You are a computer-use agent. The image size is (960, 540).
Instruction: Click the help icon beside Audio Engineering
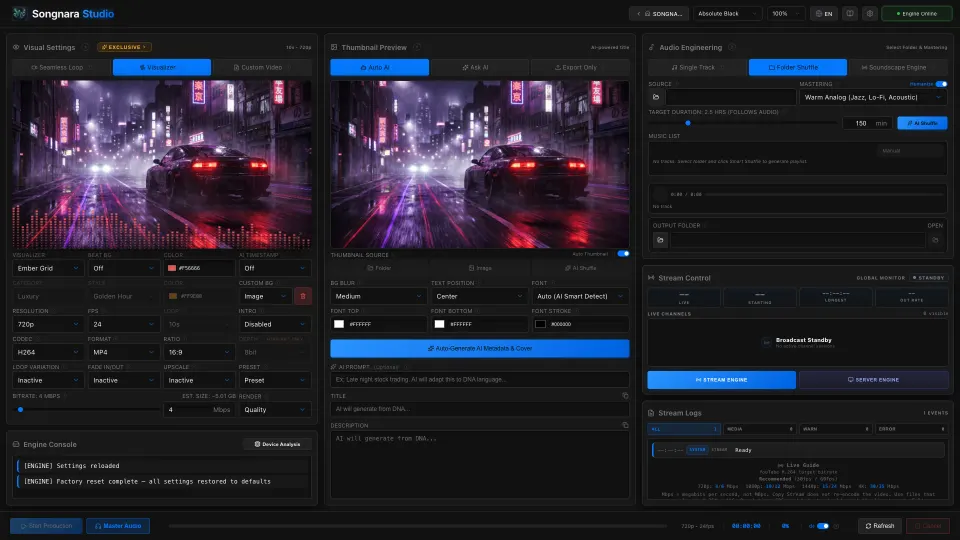pyautogui.click(x=732, y=47)
